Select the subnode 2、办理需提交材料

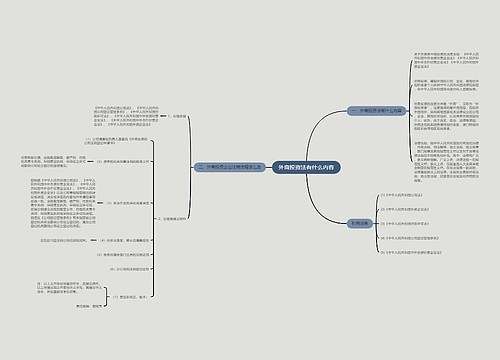click(x=172, y=219)
